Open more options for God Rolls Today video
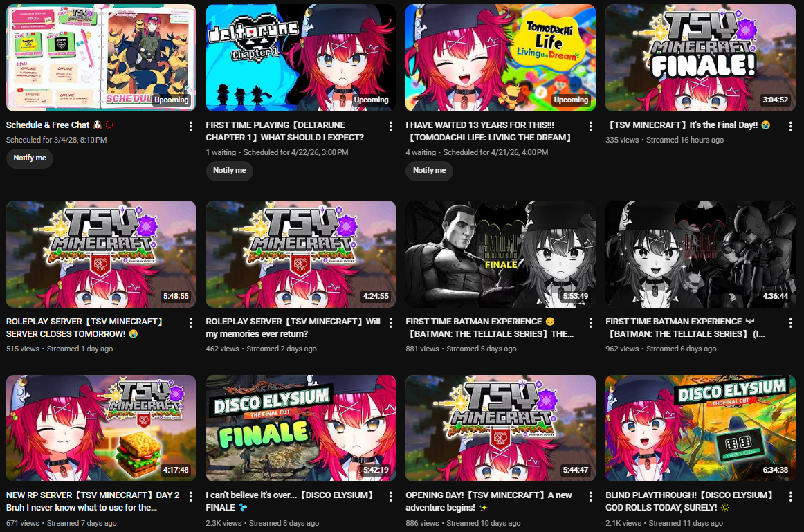The width and height of the screenshot is (804, 532). pos(790,497)
